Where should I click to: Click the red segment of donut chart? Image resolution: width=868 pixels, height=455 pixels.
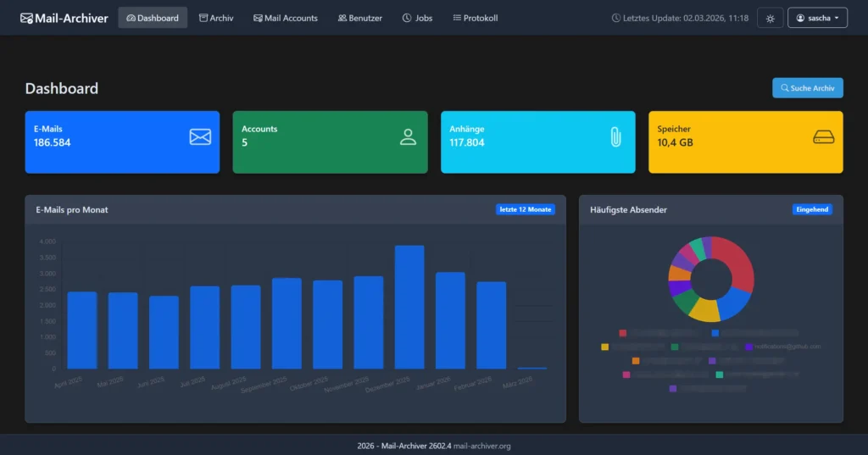click(x=734, y=263)
